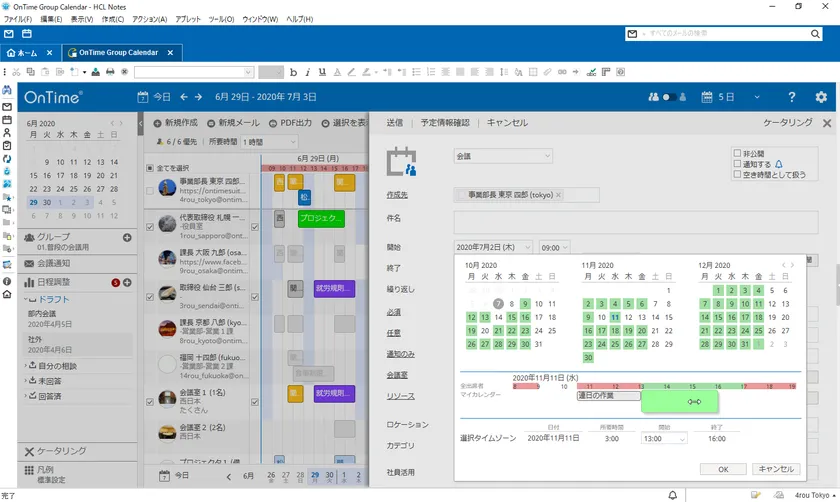Close the meeting form with X
The height and width of the screenshot is (502, 840).
(827, 123)
